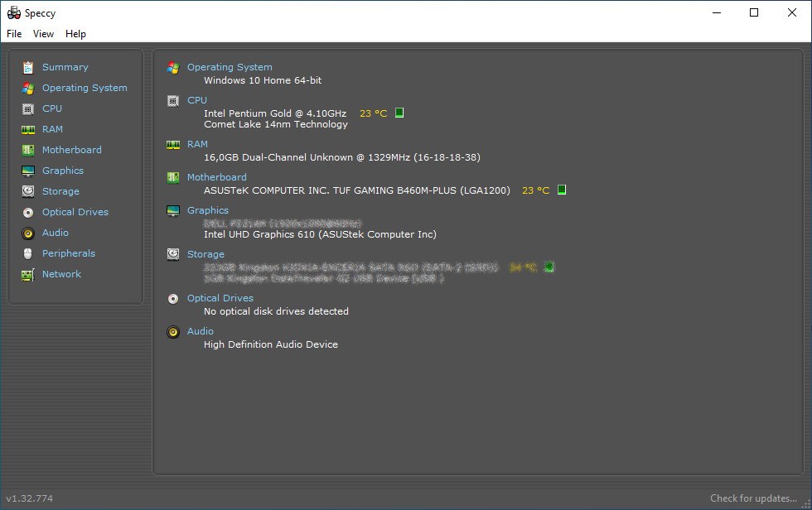Click the green storage temperature indicator icon

tap(549, 267)
